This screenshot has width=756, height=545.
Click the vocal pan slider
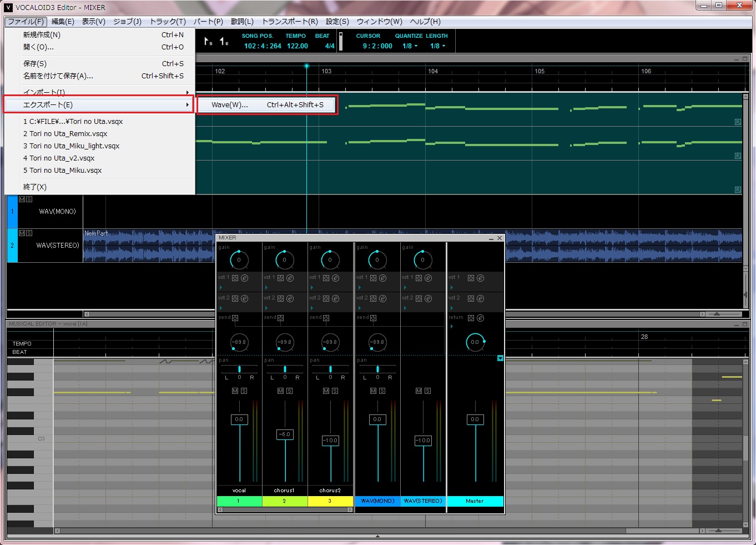click(x=239, y=369)
